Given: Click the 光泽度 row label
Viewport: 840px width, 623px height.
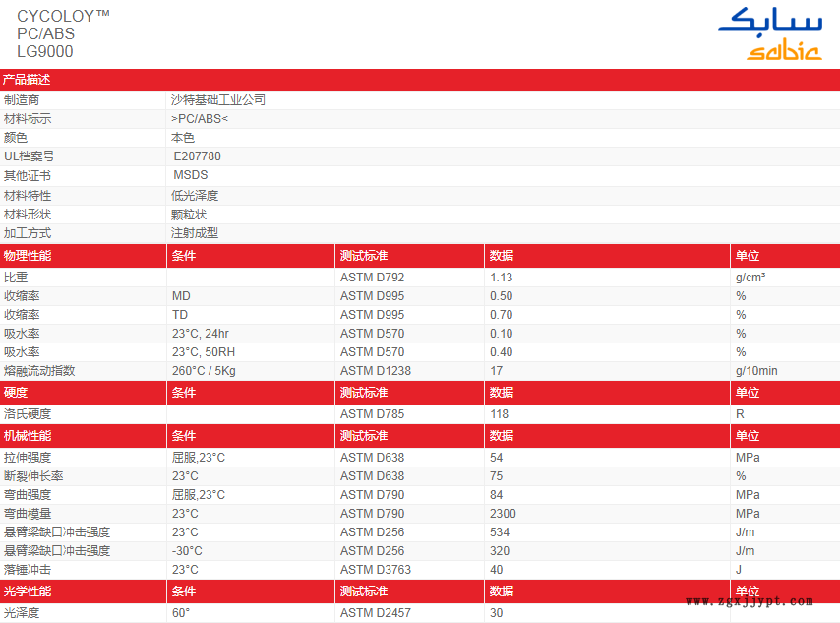Looking at the screenshot, I should tap(22, 613).
